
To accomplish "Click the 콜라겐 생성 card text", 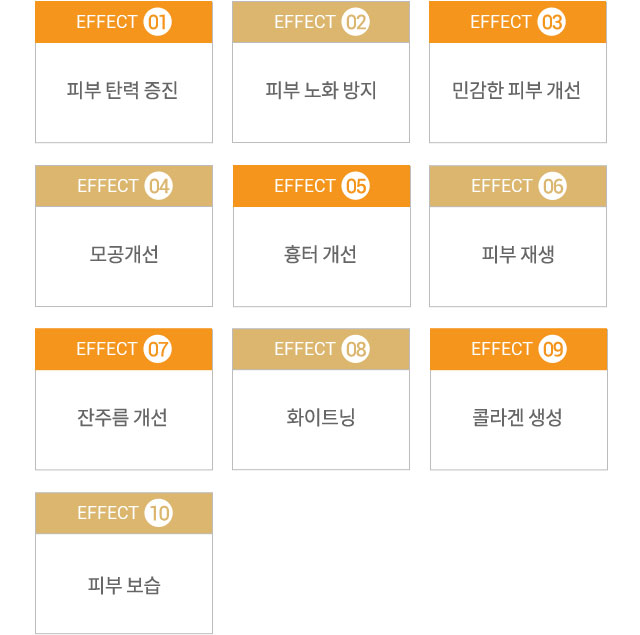I will (x=517, y=417).
